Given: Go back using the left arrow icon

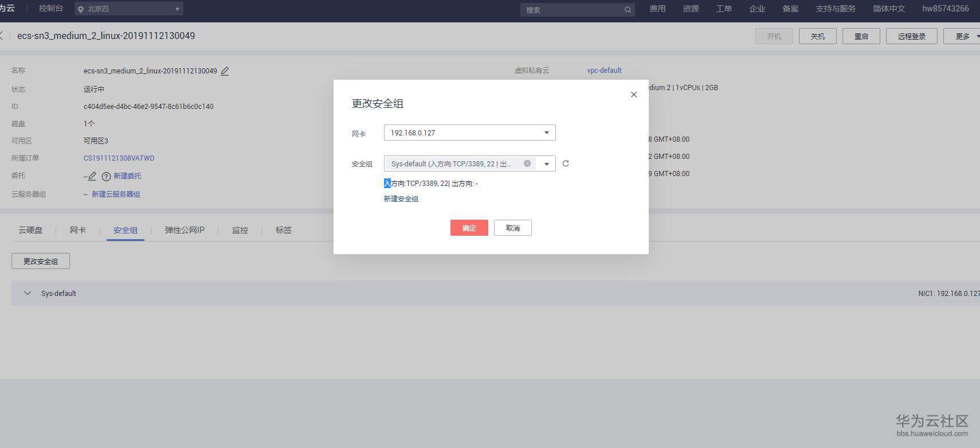Looking at the screenshot, I should [x=2, y=36].
